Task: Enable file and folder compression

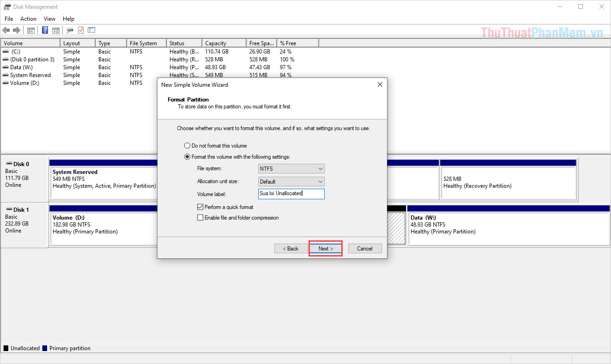Action: tap(200, 217)
